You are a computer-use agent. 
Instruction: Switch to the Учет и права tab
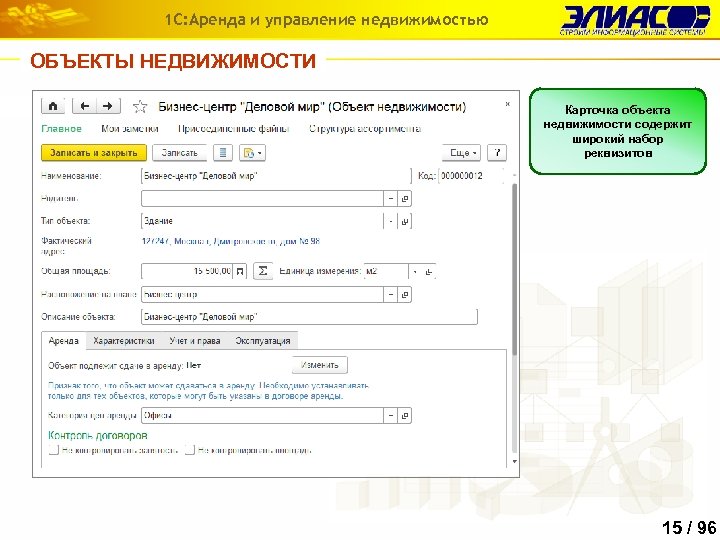click(x=195, y=341)
